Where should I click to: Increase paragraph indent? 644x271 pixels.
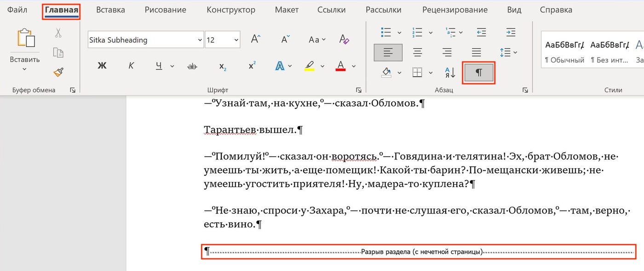tap(511, 32)
